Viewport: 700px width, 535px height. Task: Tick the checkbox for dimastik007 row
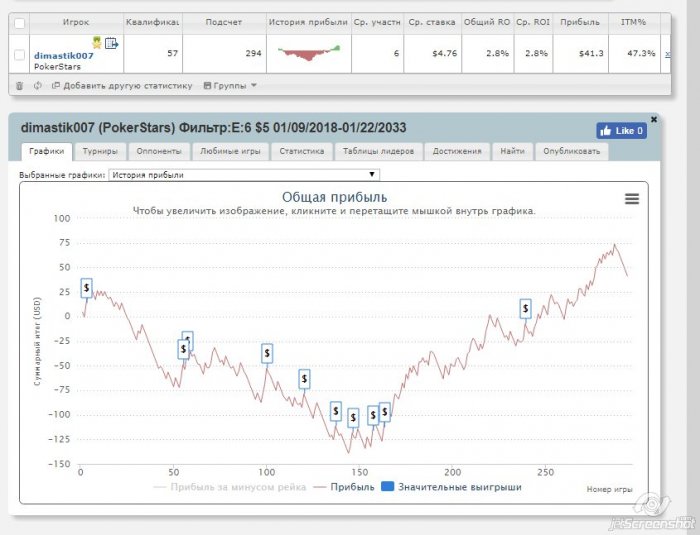(x=20, y=55)
